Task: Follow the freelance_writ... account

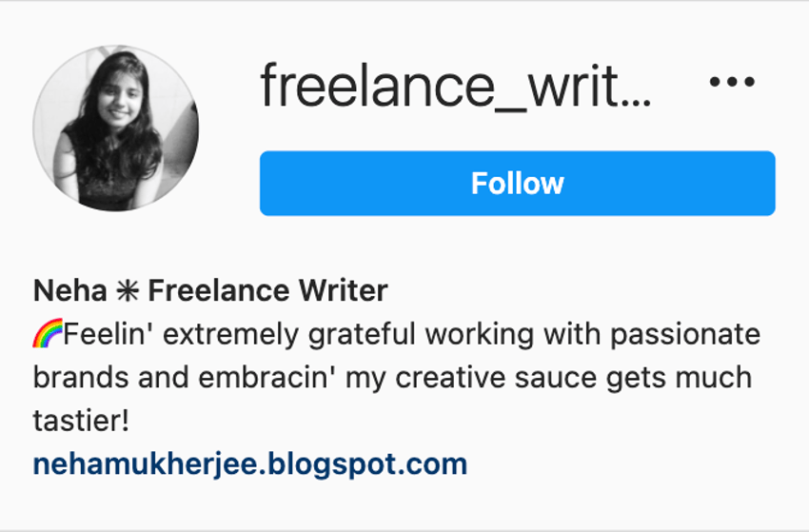Action: (518, 183)
